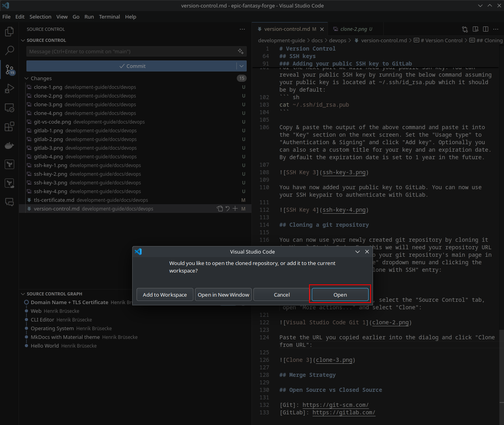This screenshot has height=425, width=504.
Task: Click the VS Code logo in the dialog
Action: [x=138, y=252]
